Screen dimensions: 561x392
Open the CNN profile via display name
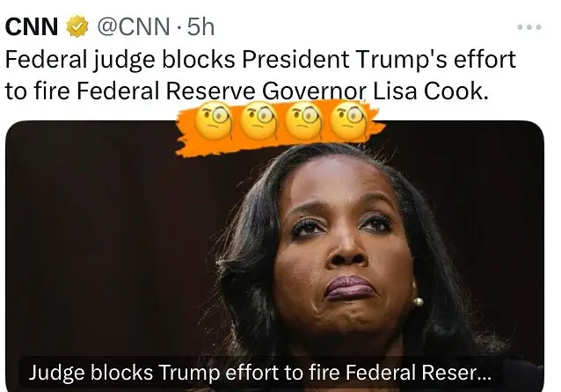32,27
